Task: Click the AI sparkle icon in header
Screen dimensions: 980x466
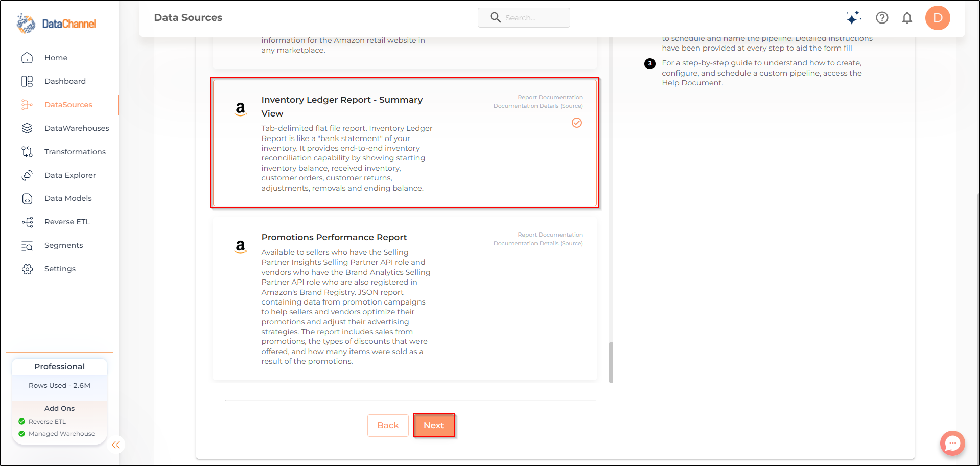Action: [853, 18]
